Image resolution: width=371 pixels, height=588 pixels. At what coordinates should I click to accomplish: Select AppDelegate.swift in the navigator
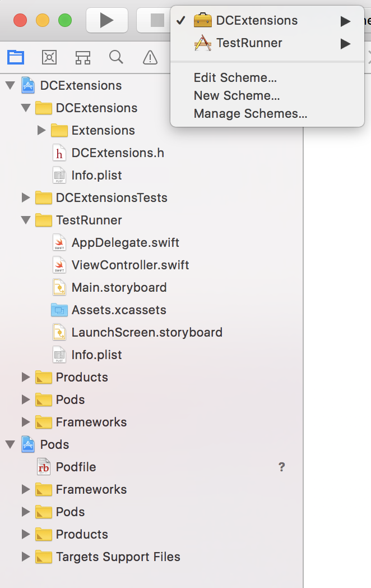click(125, 242)
